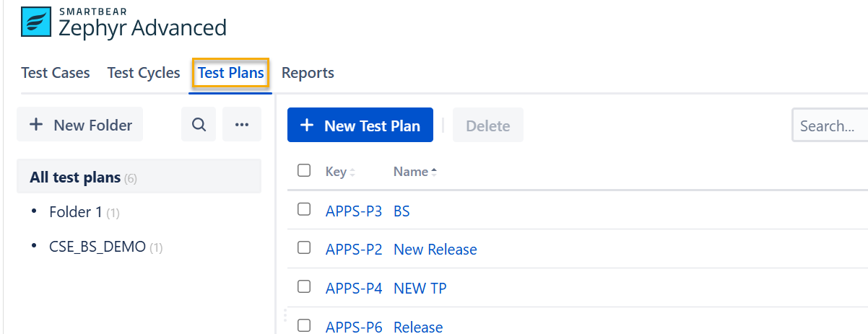Click the Zephyr Advanced logo icon
This screenshot has height=334, width=868.
point(35,22)
